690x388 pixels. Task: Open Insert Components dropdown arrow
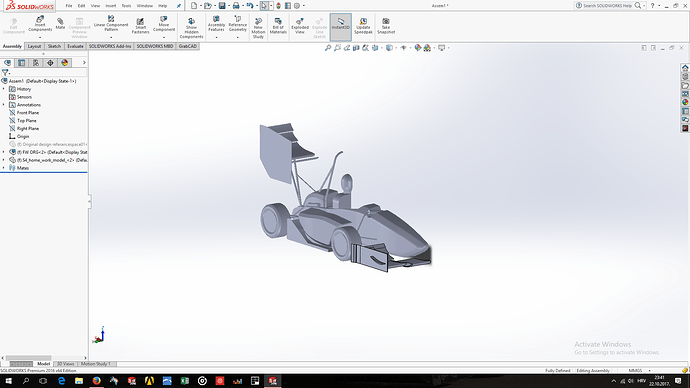click(x=40, y=37)
